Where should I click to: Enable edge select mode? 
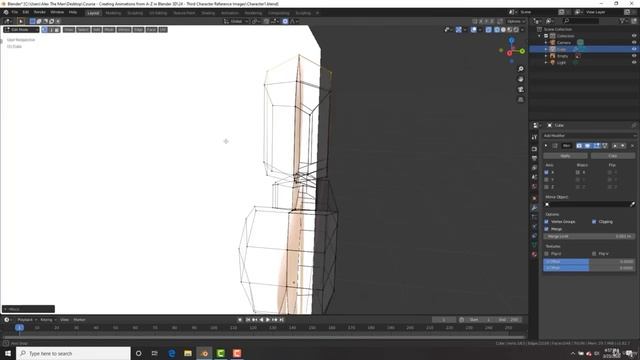click(x=51, y=30)
